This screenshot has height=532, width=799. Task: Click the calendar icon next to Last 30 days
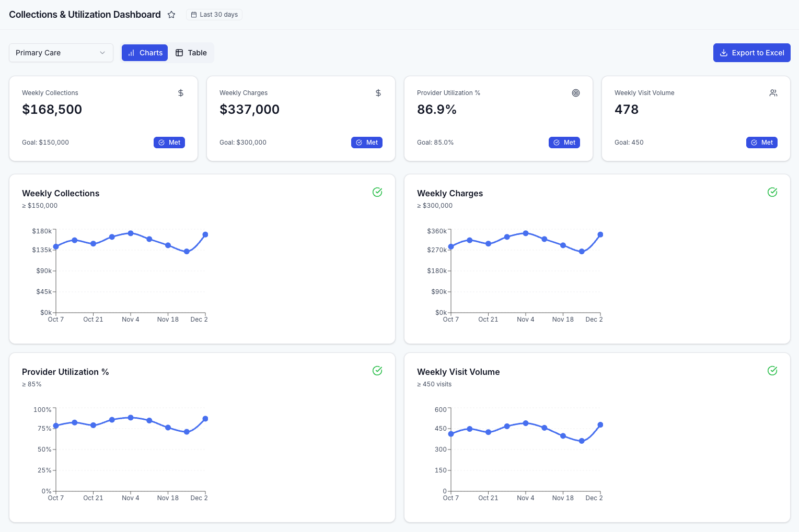pyautogui.click(x=194, y=15)
